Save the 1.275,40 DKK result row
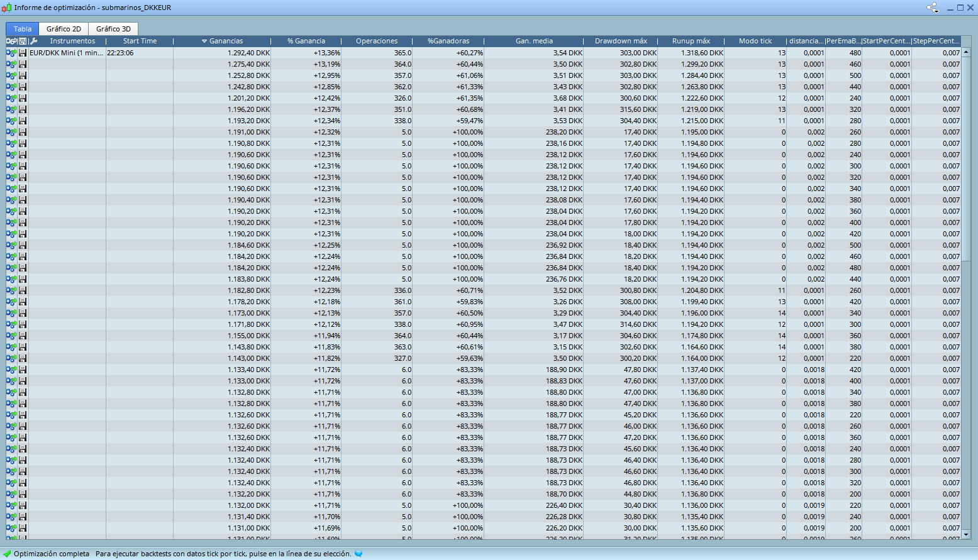The width and height of the screenshot is (978, 560). point(23,64)
